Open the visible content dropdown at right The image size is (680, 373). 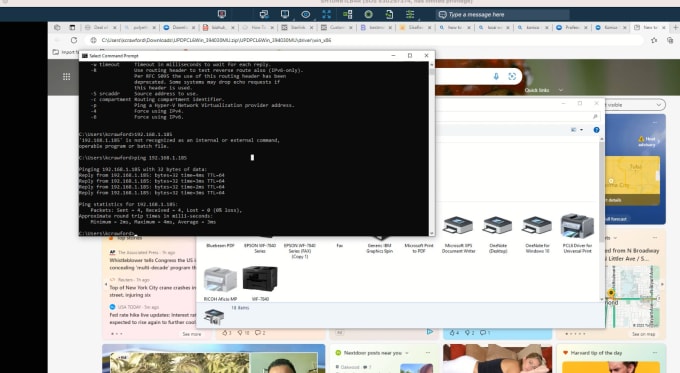pyautogui.click(x=634, y=105)
